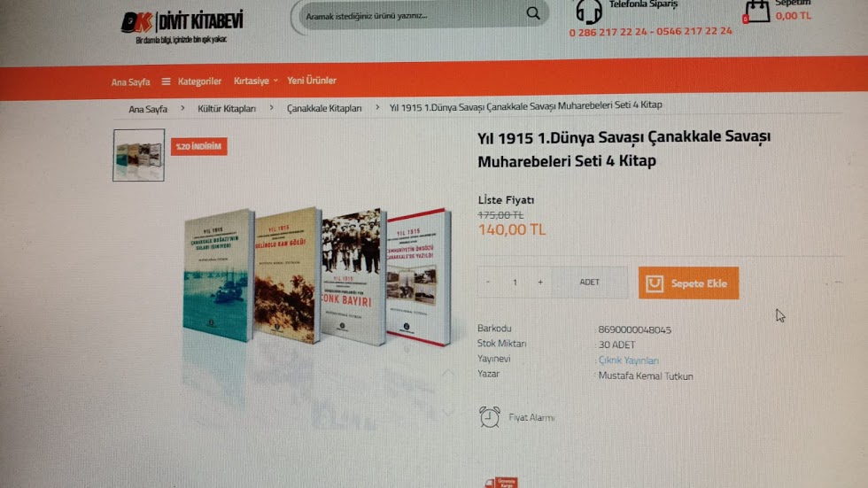Click the headset phone order icon
The height and width of the screenshot is (488, 868).
tap(588, 11)
